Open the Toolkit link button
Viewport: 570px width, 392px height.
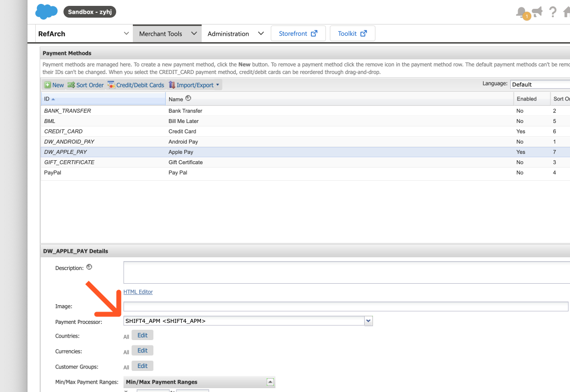point(352,33)
